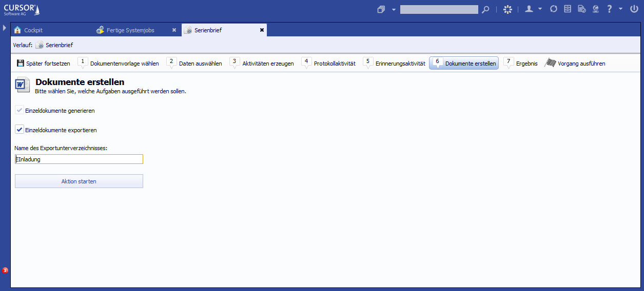Click Vorgang ausführen button
644x291 pixels.
tap(575, 64)
